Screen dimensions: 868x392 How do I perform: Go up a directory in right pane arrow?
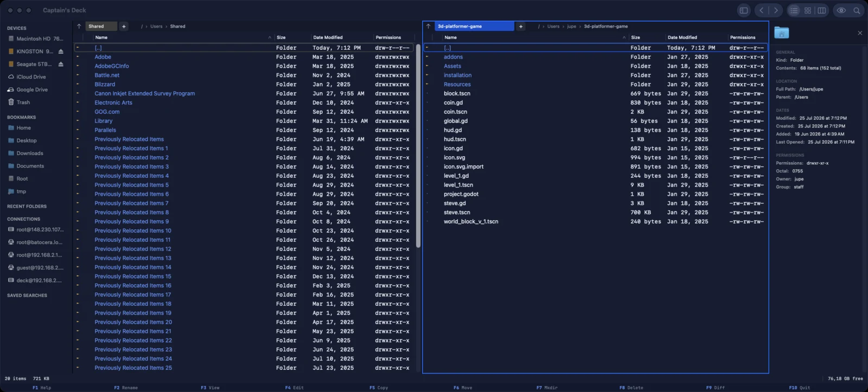(x=429, y=26)
